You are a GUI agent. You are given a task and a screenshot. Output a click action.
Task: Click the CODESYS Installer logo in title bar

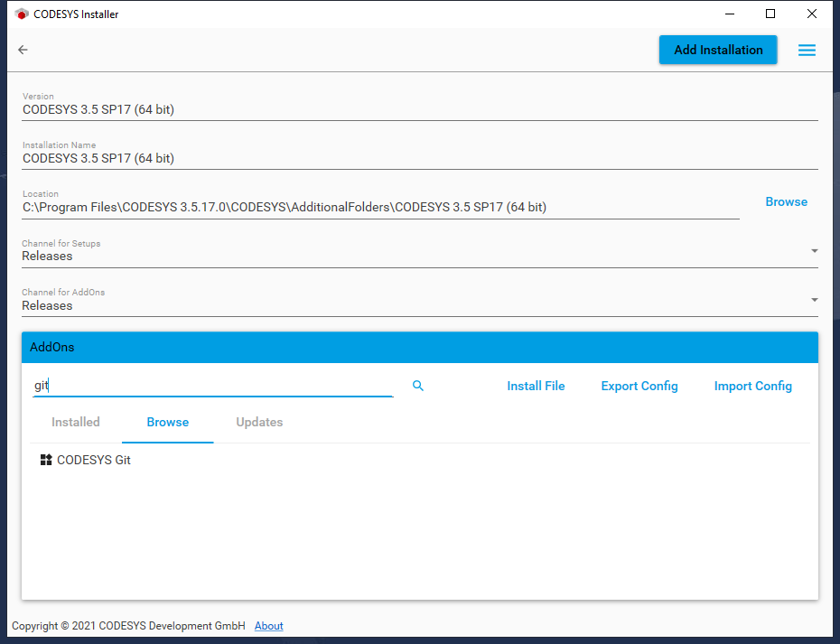coord(22,14)
